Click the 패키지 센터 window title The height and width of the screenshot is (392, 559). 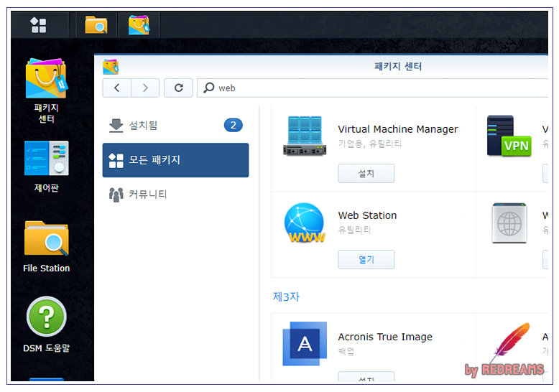coord(398,66)
